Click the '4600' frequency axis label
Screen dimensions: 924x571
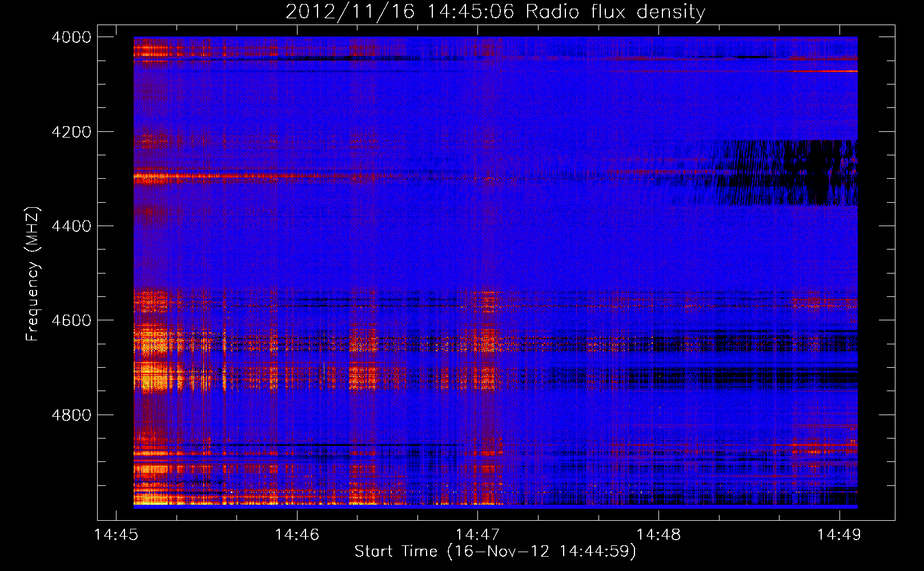tap(71, 320)
